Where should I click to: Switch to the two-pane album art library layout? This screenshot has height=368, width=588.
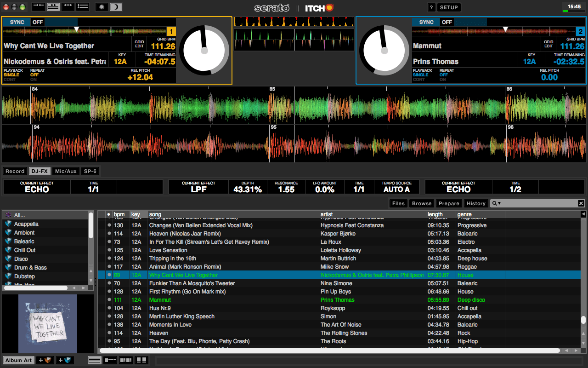(x=141, y=360)
